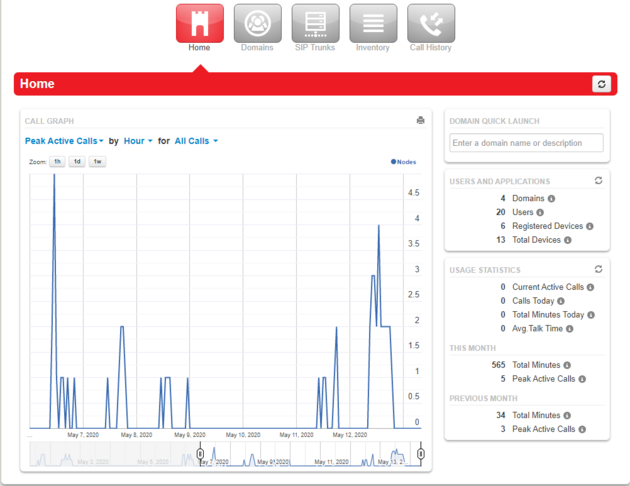Set graph zoom to 1d
630x486 pixels.
click(x=77, y=161)
